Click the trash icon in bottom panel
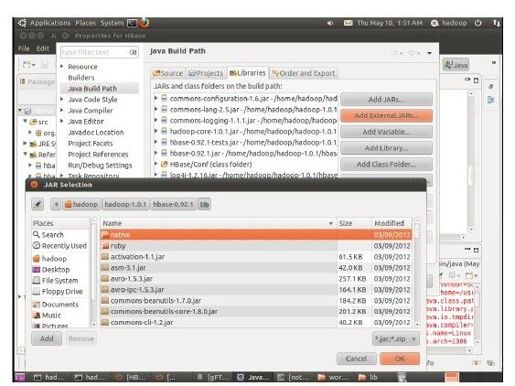515x386 pixels. [x=402, y=377]
